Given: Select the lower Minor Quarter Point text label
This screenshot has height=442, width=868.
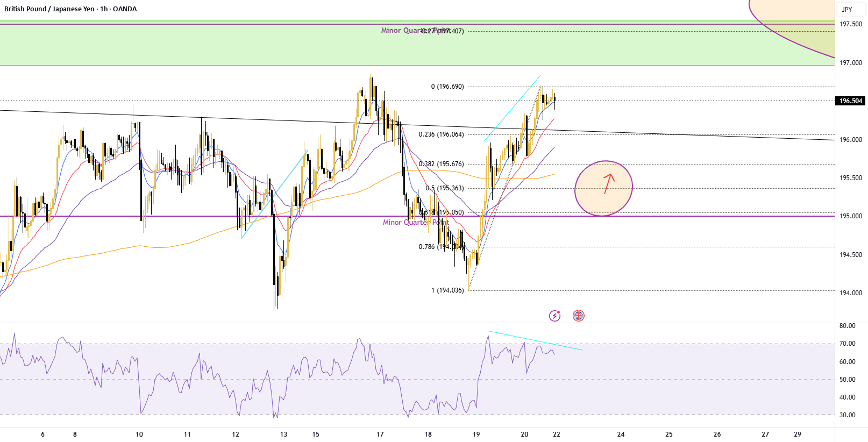Looking at the screenshot, I should point(416,222).
